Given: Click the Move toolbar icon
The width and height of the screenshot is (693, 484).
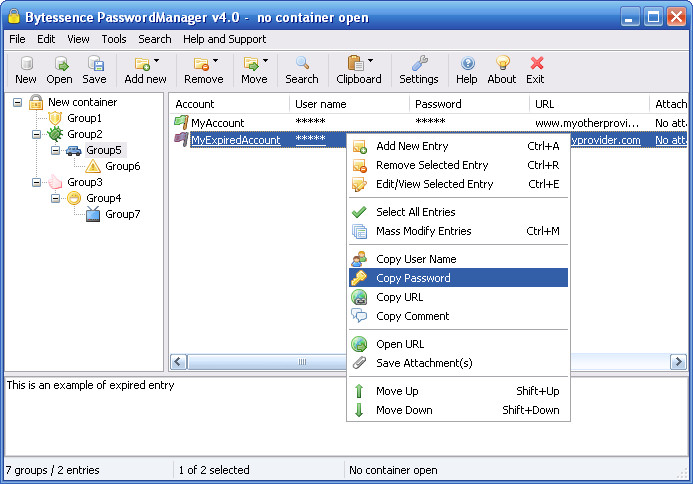Looking at the screenshot, I should pos(251,64).
